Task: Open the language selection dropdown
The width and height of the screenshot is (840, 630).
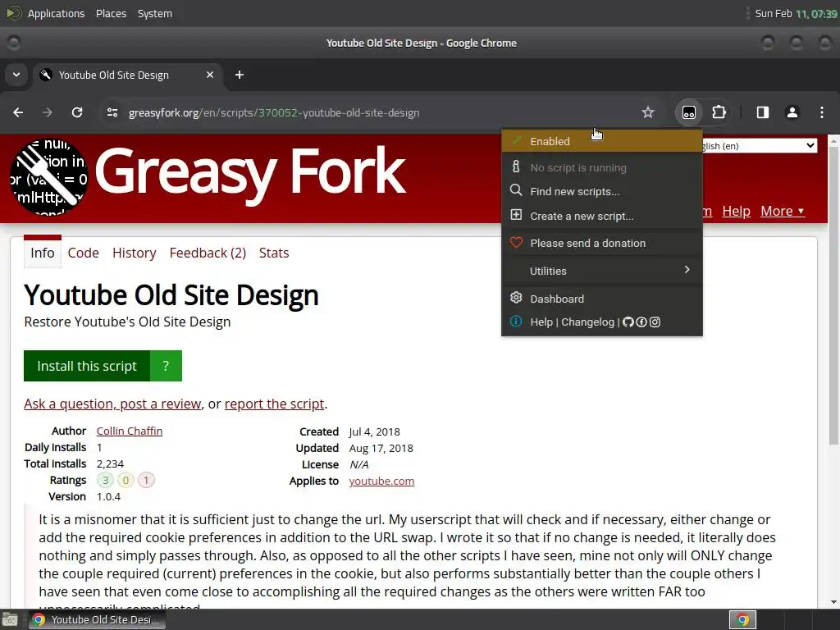Action: (760, 146)
